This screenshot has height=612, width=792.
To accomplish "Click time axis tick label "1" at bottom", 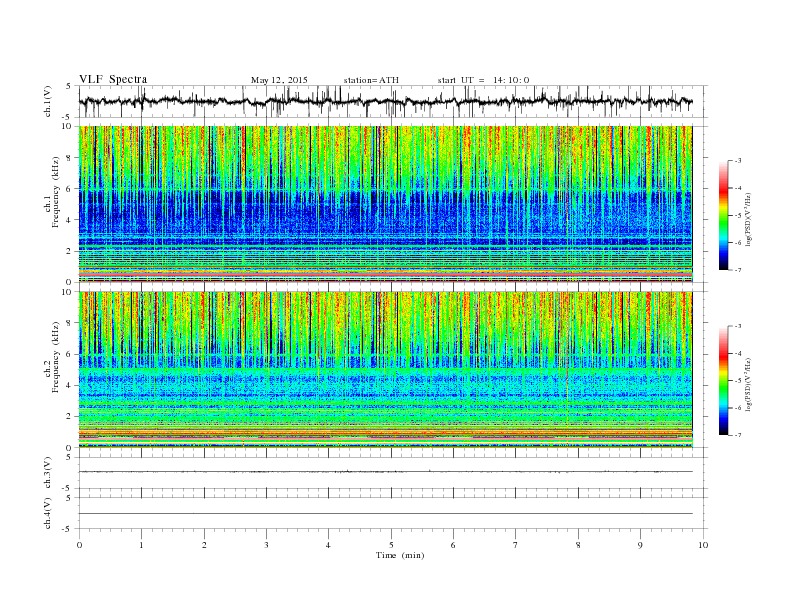I will (x=141, y=545).
